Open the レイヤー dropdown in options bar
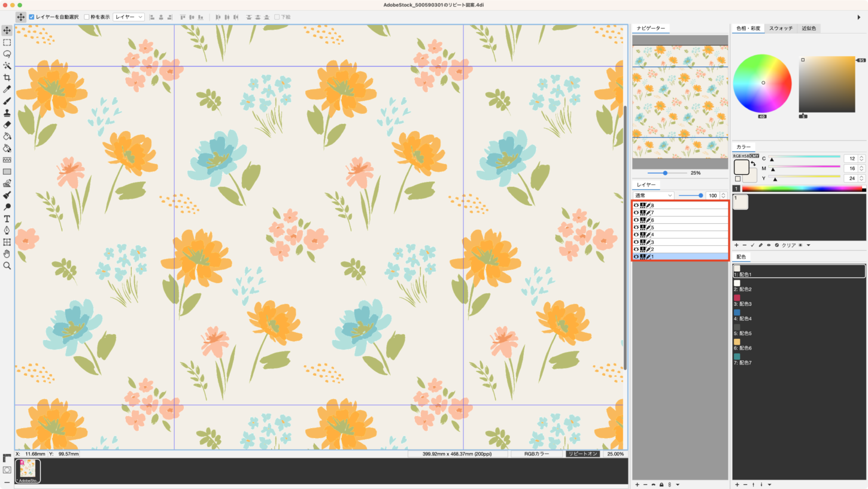This screenshot has height=489, width=868. pyautogui.click(x=129, y=17)
